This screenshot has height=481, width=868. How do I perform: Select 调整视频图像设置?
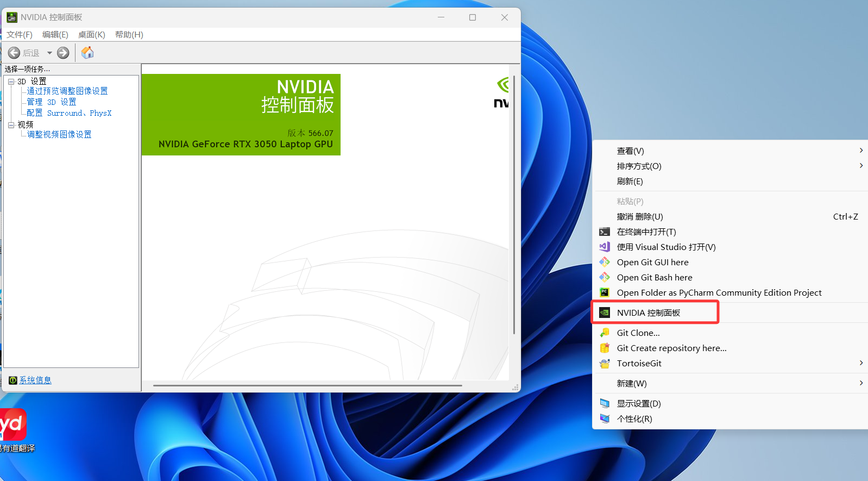point(59,134)
